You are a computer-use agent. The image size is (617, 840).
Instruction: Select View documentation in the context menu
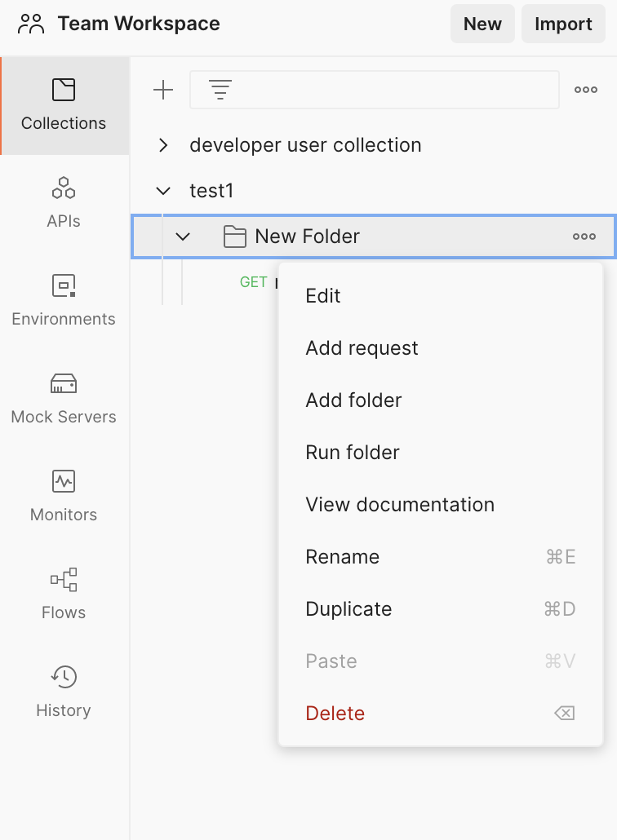click(x=400, y=504)
